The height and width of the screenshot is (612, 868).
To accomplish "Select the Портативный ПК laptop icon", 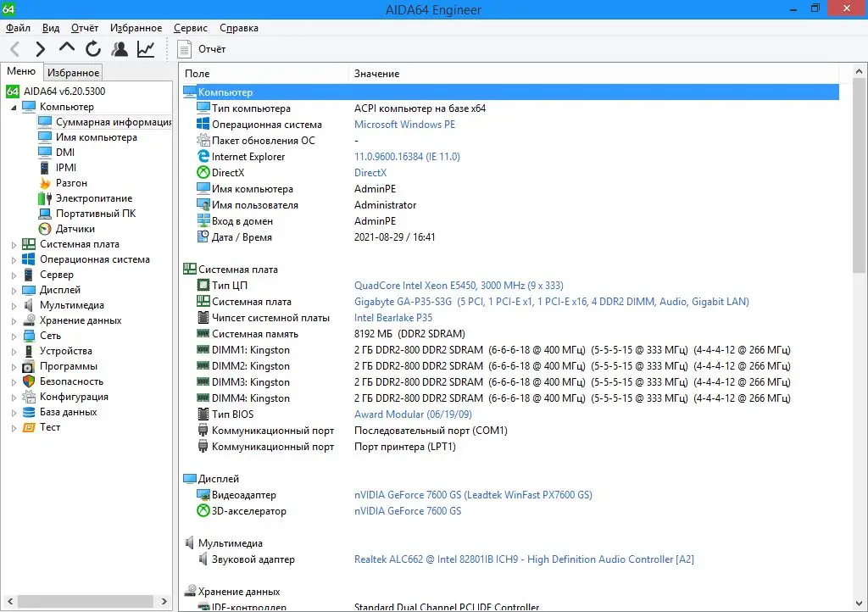I will point(45,214).
